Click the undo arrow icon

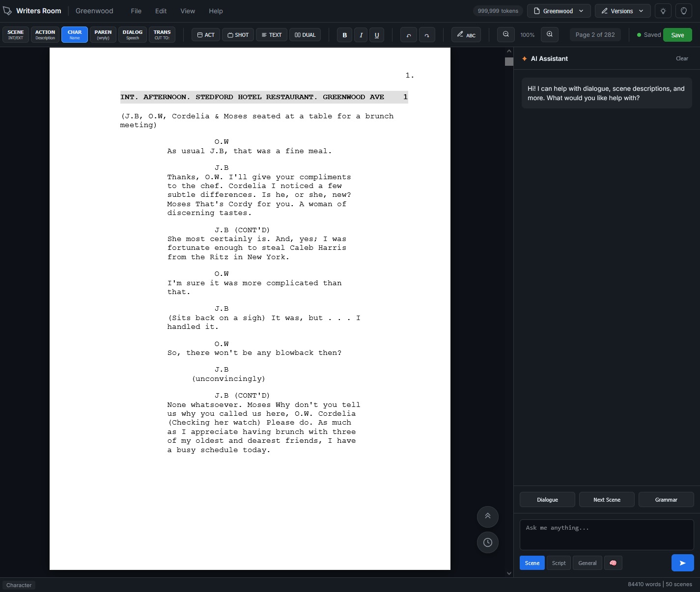(408, 34)
